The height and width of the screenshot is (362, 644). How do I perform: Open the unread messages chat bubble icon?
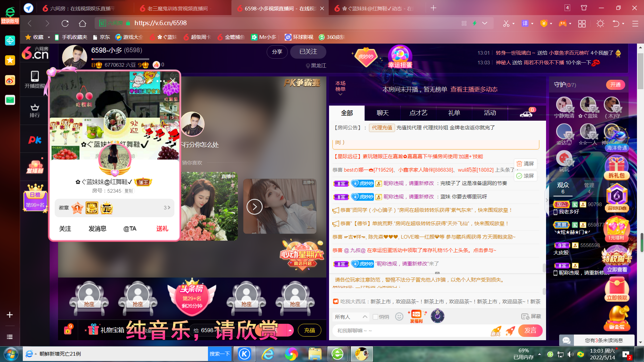pos(567,340)
